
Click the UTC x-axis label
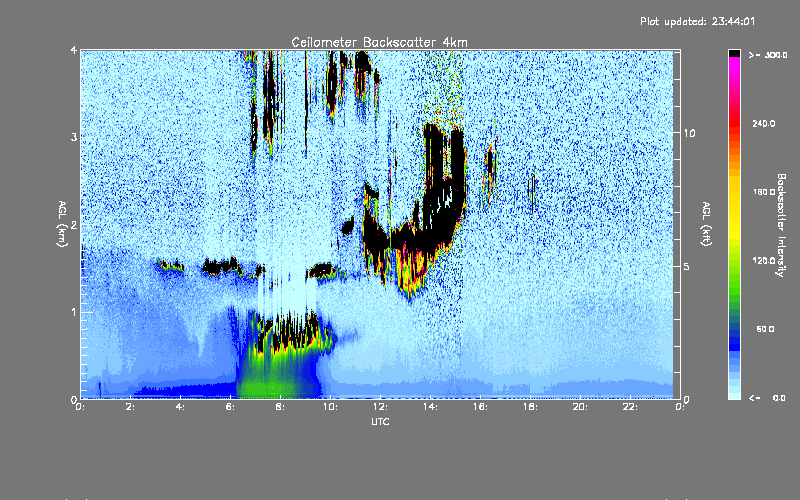coord(380,421)
